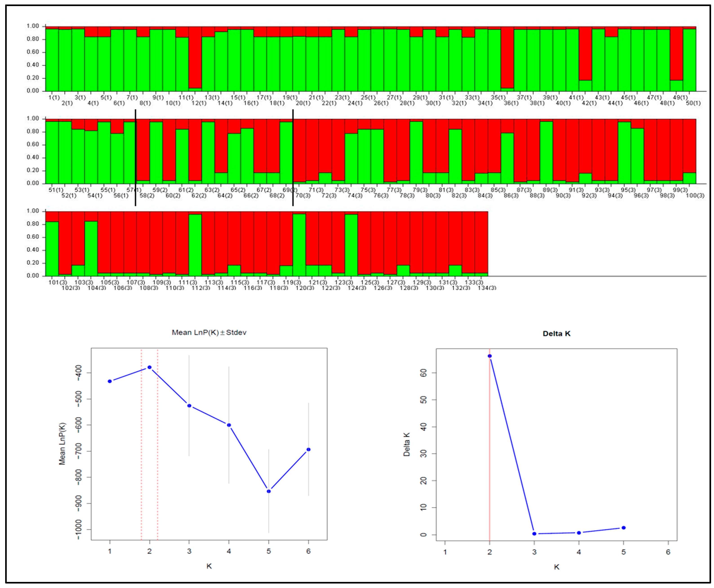Select the sample label "86(3)"
Screen dimensions: 714x588
point(511,195)
